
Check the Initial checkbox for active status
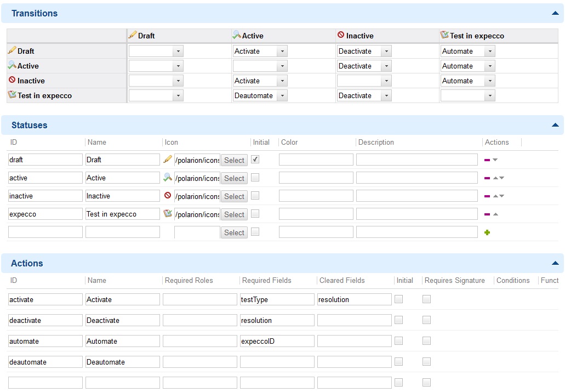pos(255,178)
